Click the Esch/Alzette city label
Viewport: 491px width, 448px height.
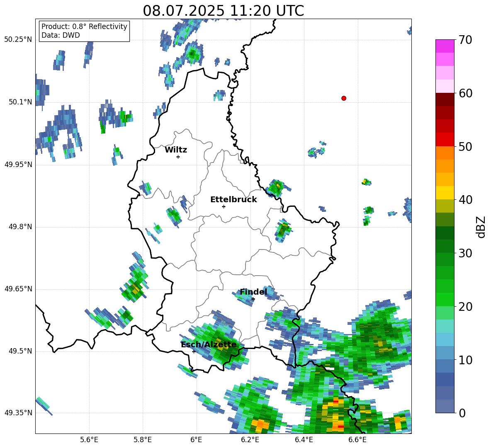coord(209,345)
